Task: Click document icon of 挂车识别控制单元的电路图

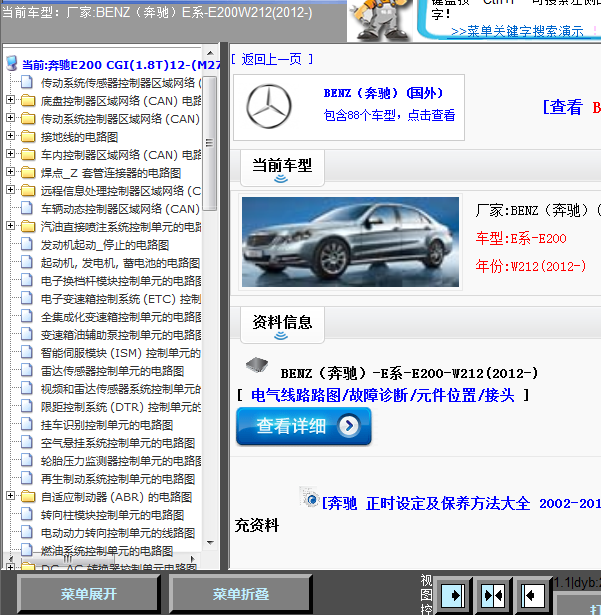Action: [27, 424]
